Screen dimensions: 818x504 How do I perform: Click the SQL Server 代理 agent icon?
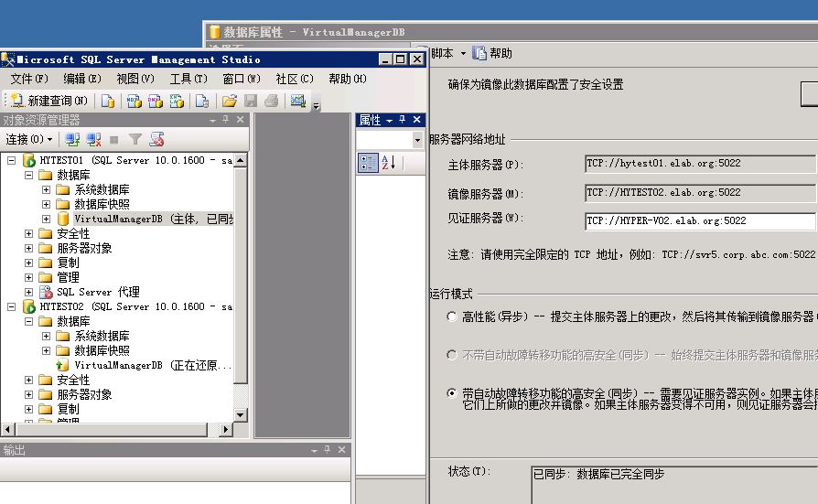(x=46, y=292)
